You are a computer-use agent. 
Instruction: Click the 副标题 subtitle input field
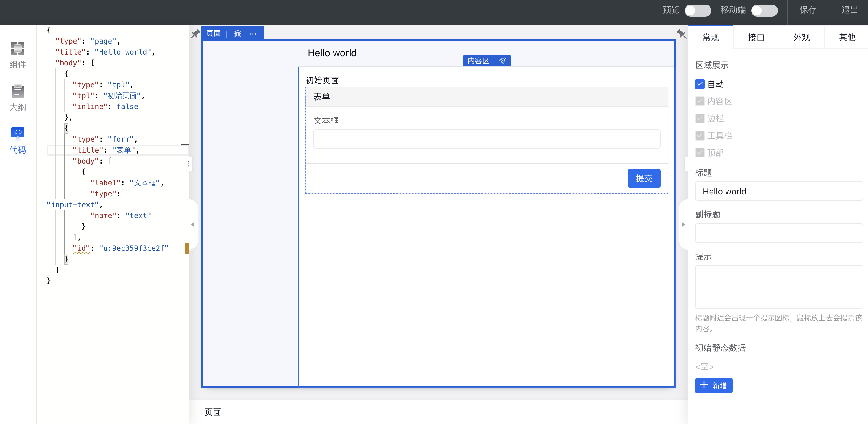778,233
